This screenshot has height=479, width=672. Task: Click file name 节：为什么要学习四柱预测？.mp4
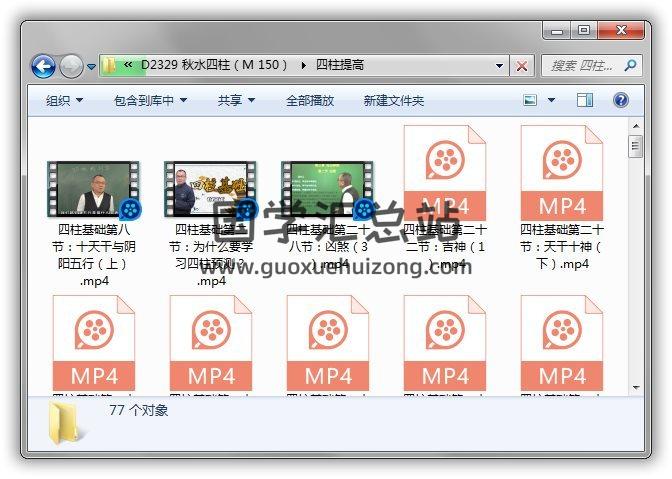[x=211, y=255]
